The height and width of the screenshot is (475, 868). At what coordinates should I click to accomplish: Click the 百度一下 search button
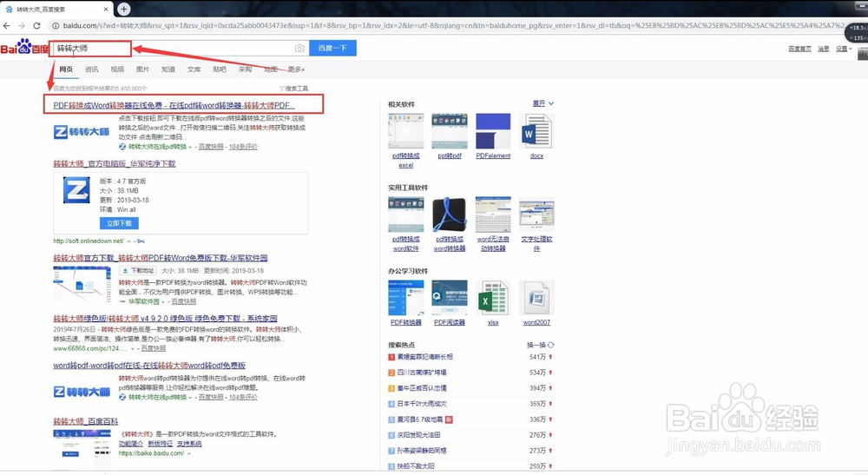coord(332,48)
